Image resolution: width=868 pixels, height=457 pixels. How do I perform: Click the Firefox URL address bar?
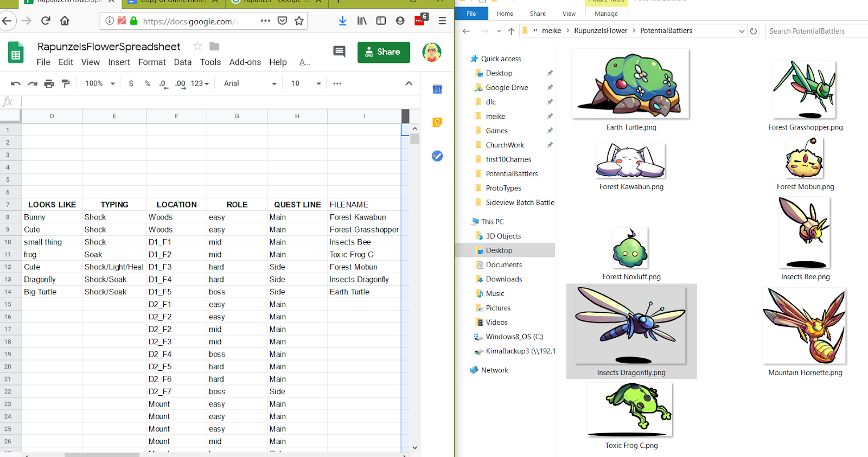tap(190, 21)
